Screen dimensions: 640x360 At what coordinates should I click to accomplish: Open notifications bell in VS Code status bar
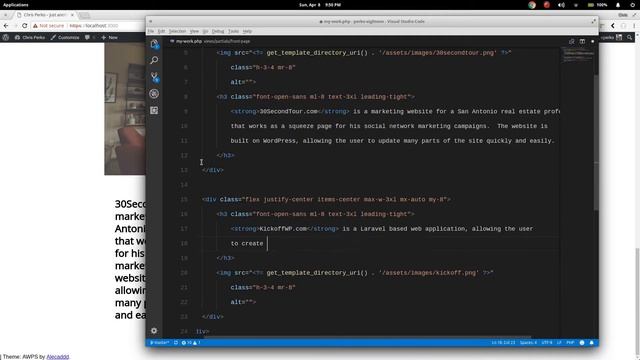click(591, 342)
